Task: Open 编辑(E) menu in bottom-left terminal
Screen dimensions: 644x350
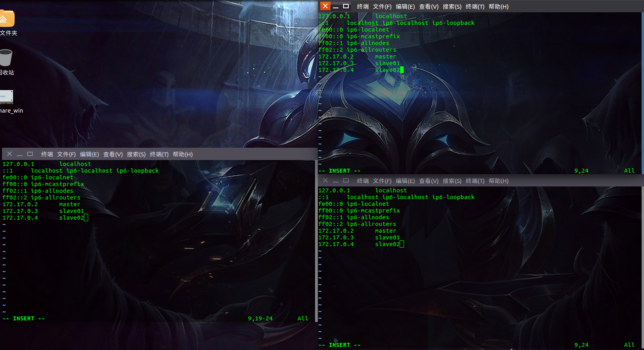Action: (89, 154)
